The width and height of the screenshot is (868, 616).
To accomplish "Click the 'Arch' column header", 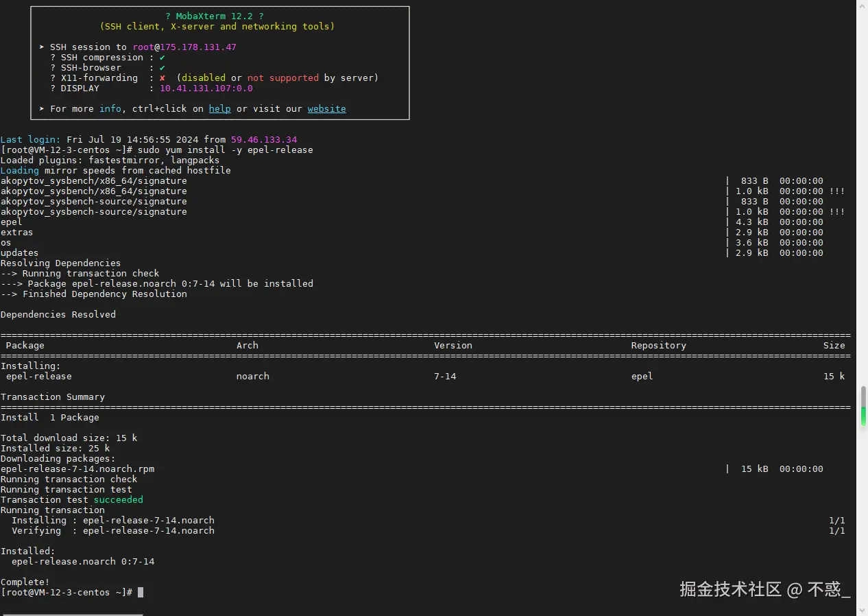I will pyautogui.click(x=248, y=345).
